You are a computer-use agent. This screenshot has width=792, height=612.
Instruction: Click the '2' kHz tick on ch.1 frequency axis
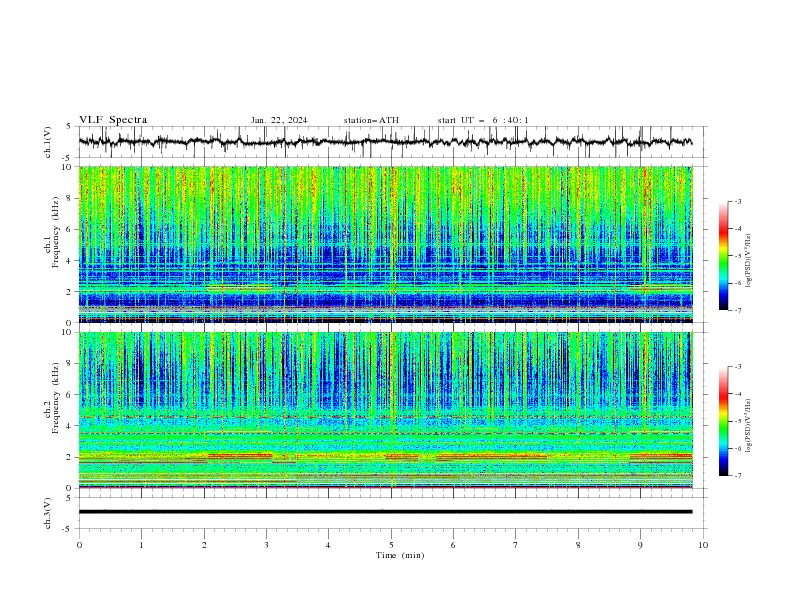(x=70, y=291)
